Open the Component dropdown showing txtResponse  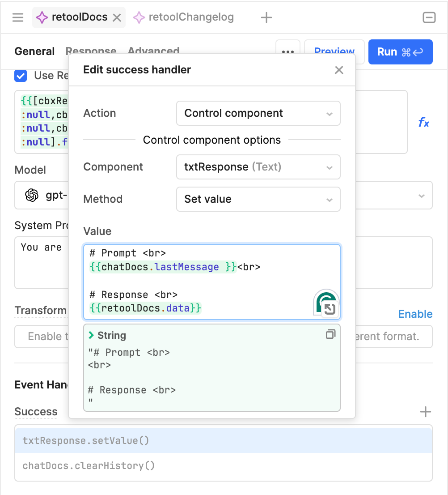click(258, 167)
